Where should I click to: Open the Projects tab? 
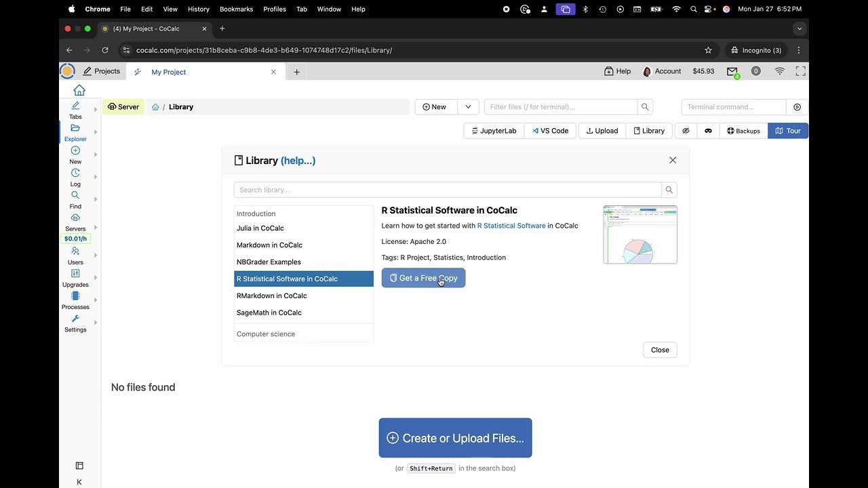[101, 71]
